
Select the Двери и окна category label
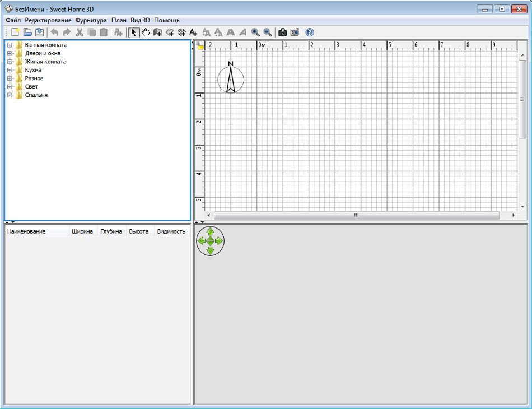[43, 53]
